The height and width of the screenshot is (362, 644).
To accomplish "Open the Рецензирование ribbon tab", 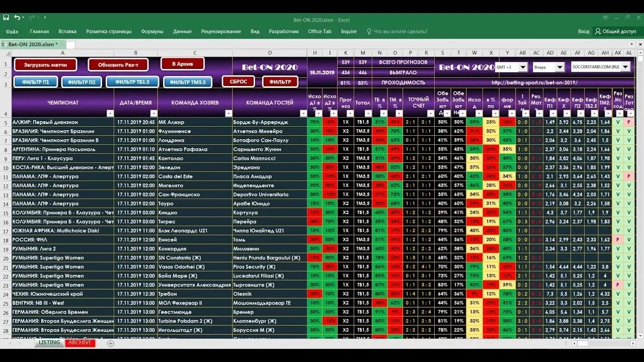I will (221, 31).
